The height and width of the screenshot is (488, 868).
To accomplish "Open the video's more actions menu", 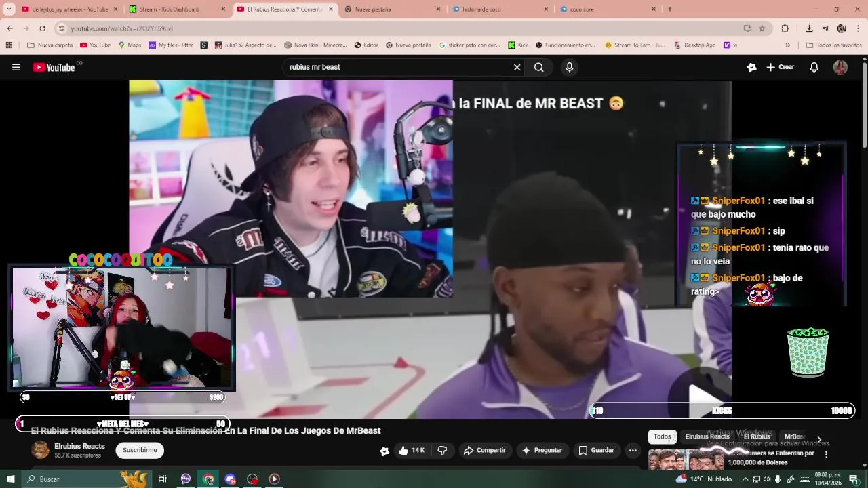I will pyautogui.click(x=633, y=450).
